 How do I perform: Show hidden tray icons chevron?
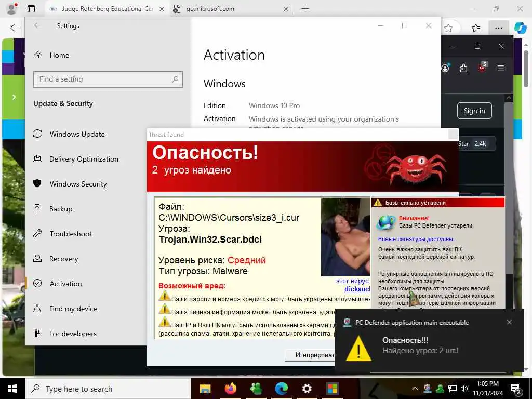coord(415,389)
